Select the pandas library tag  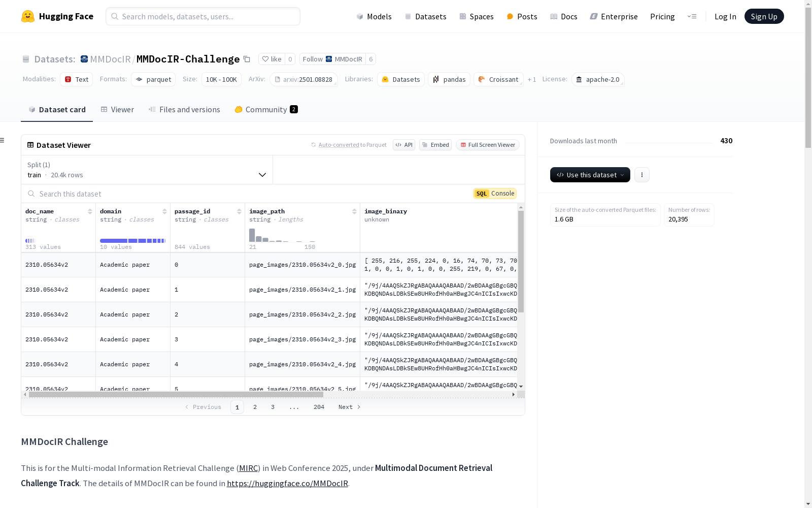(449, 79)
